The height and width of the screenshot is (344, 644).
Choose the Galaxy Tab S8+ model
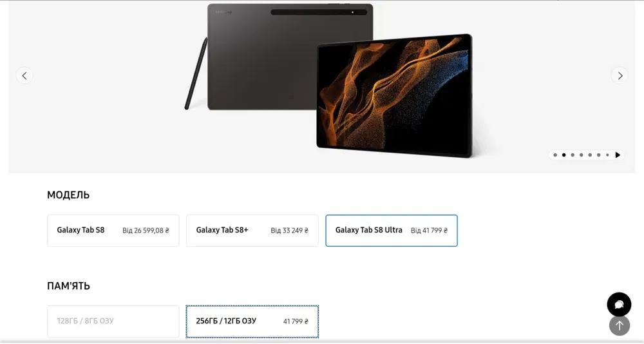point(252,231)
